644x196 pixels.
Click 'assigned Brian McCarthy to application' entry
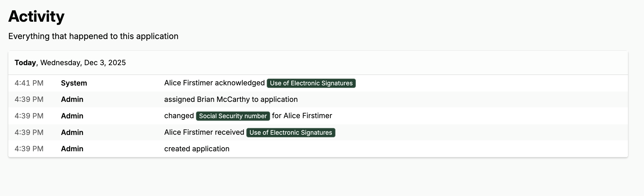231,100
